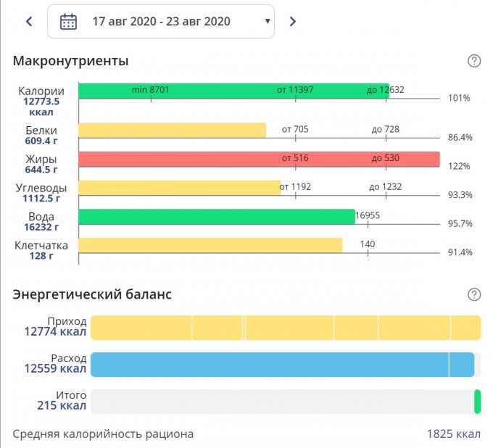The height and width of the screenshot is (448, 493).
Task: Click the green Итого balance indicator
Action: pos(477,402)
